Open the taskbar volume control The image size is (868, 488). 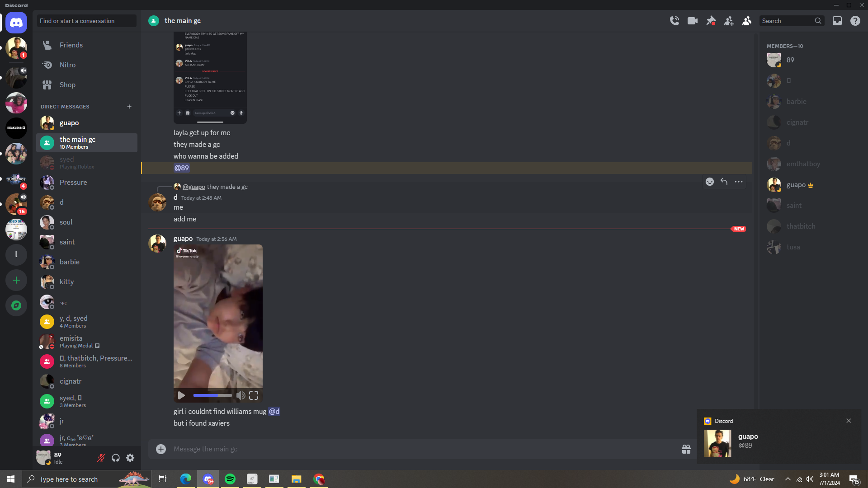click(x=810, y=479)
